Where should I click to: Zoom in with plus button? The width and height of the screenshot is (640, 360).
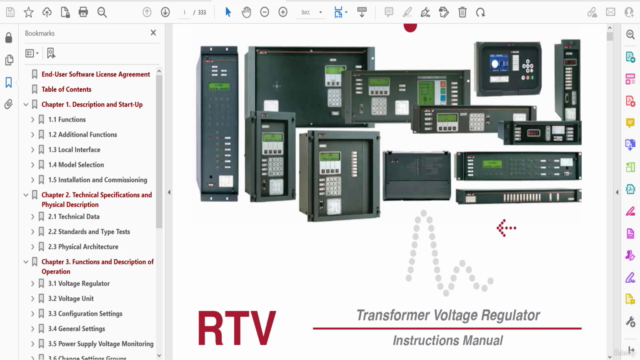pyautogui.click(x=283, y=12)
